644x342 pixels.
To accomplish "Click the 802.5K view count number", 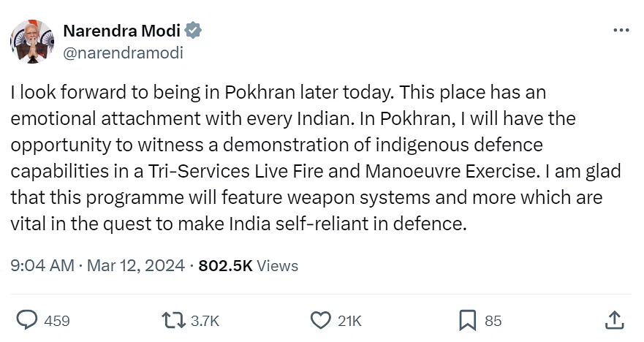I will 225,265.
